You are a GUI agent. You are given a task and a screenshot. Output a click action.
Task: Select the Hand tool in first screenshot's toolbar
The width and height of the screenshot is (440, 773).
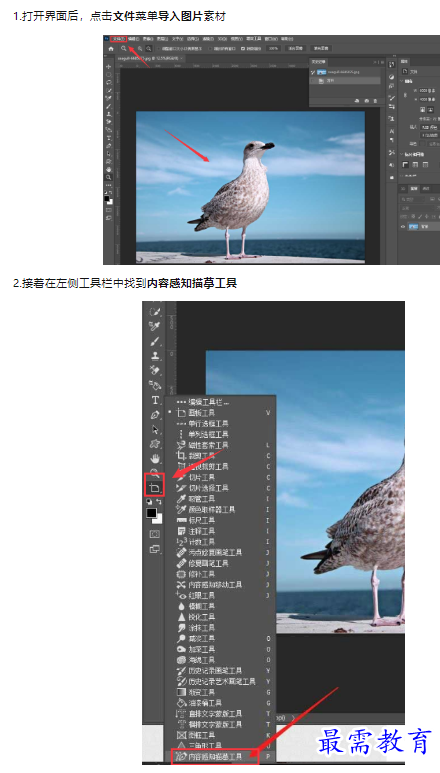[x=108, y=170]
